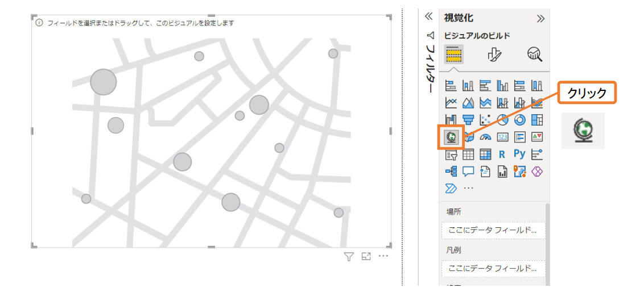Click the 凡例 data field well
Image resolution: width=644 pixels, height=300 pixels.
493,269
